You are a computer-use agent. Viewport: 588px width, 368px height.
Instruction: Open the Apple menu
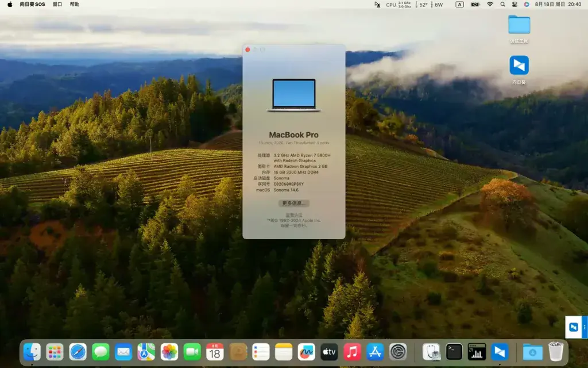click(10, 4)
